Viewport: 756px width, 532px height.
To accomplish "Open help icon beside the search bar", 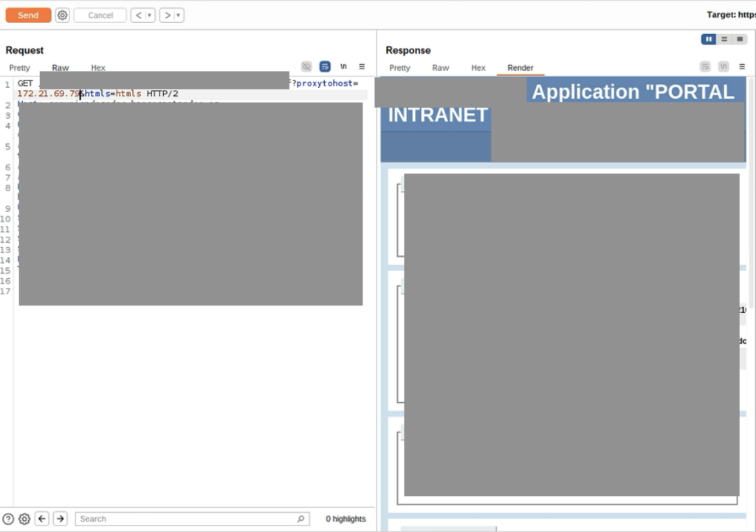I will (x=8, y=519).
